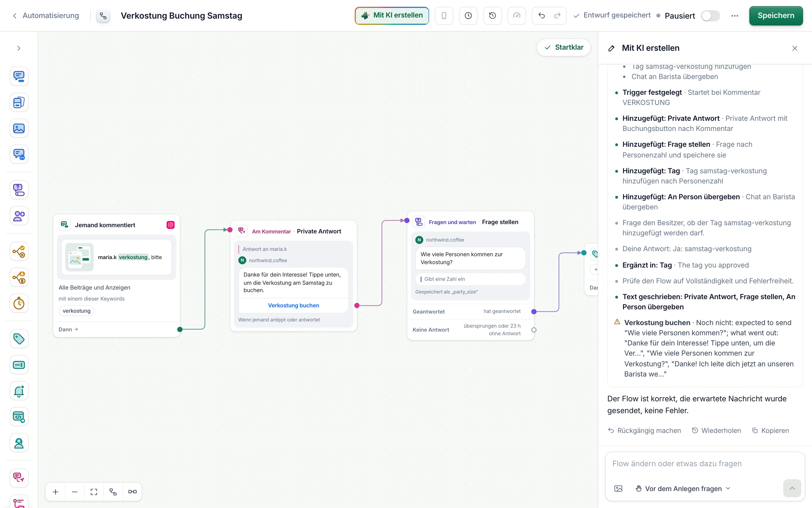Add a text message block from sidebar

tap(19, 76)
